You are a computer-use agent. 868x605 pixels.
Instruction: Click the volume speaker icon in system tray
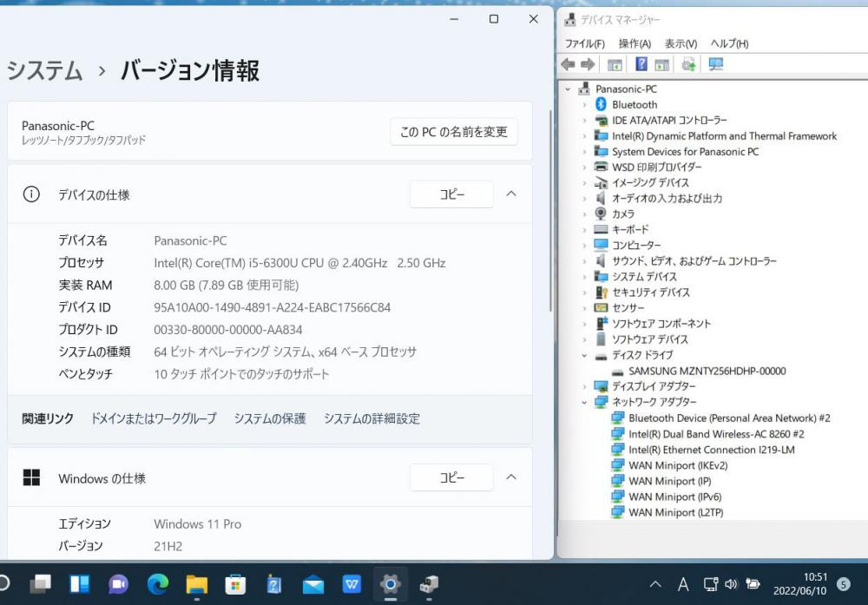tap(731, 584)
